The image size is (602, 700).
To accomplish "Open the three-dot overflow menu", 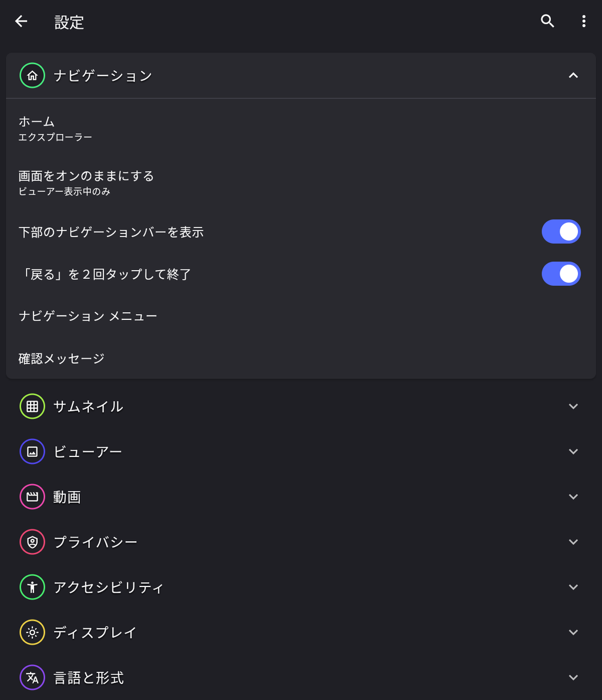I will pyautogui.click(x=583, y=22).
